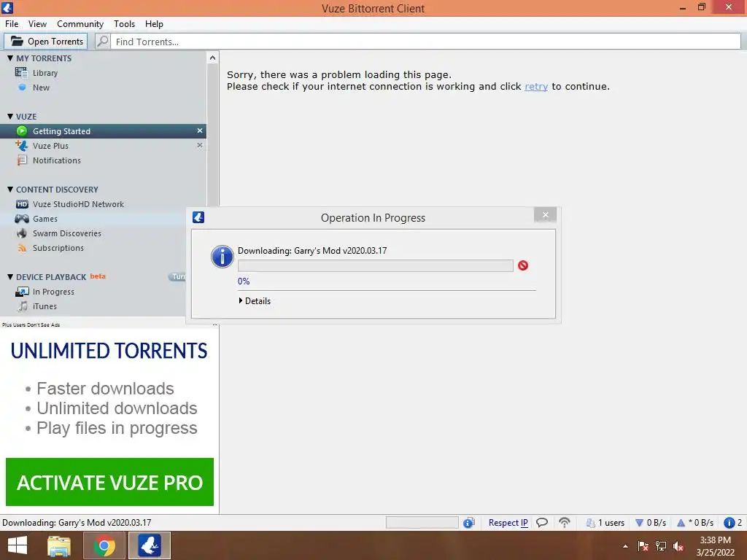The width and height of the screenshot is (747, 560).
Task: Expand Details in the Operation dialog
Action: click(255, 301)
